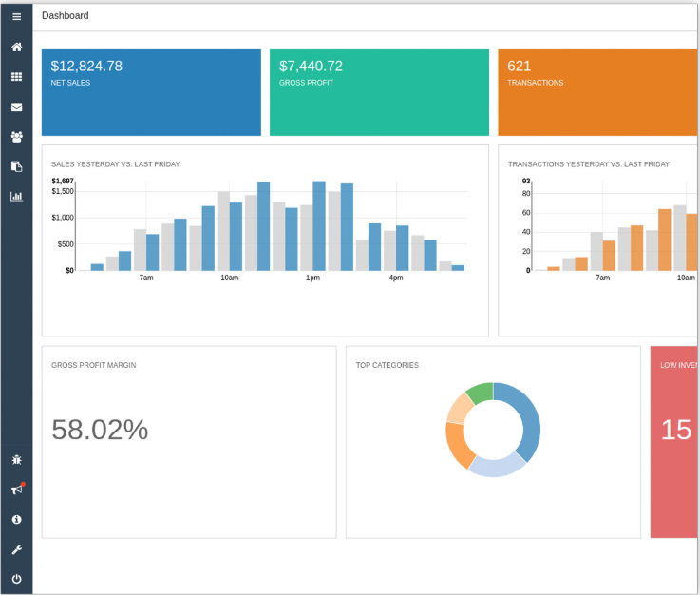Click the Gross Profit Margin heading
This screenshot has width=700, height=595.
pyautogui.click(x=94, y=365)
